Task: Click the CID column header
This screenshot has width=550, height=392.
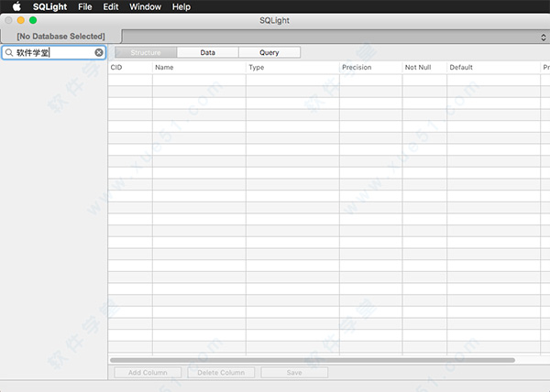Action: click(x=130, y=67)
